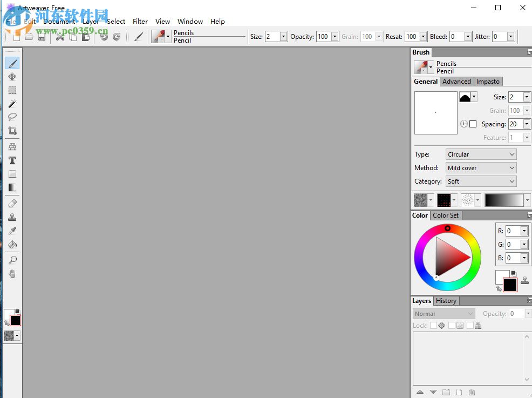
Task: Pick the Eraser tool
Action: (x=12, y=203)
